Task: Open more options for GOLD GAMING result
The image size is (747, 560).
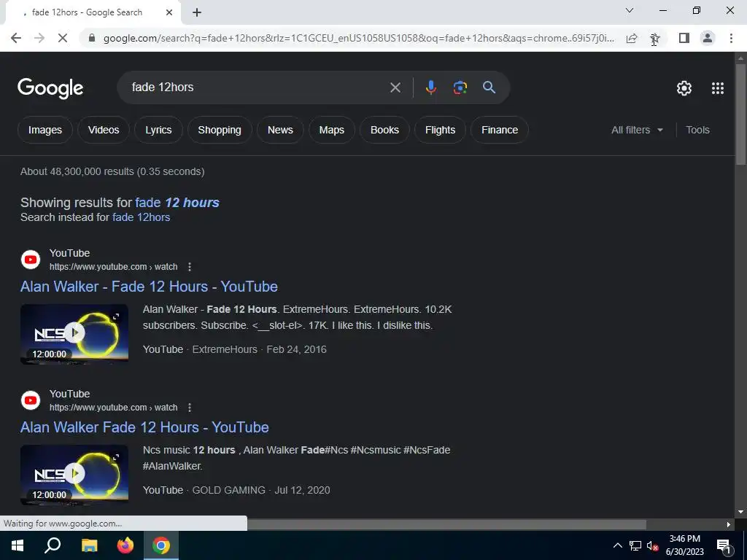Action: coord(190,408)
